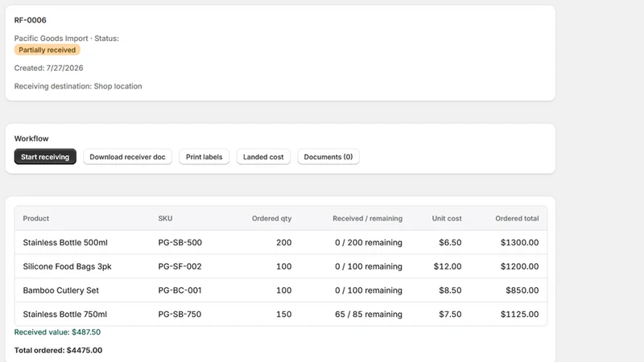Click the Ordered total column header
Screen dimensions: 644x362
(517, 218)
